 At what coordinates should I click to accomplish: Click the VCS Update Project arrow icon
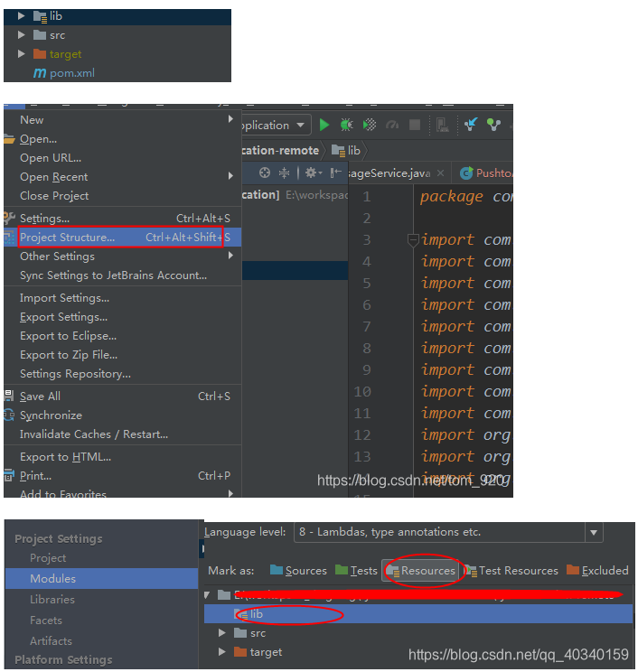tap(471, 125)
